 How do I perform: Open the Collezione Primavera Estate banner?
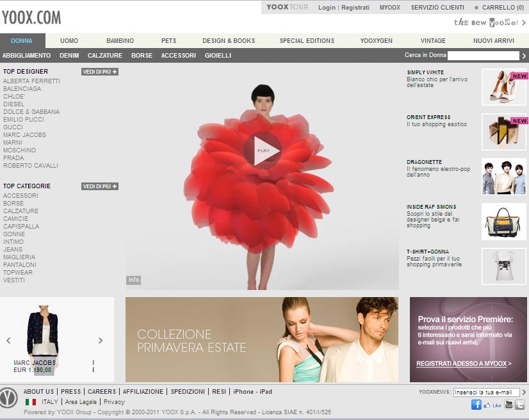(x=262, y=339)
